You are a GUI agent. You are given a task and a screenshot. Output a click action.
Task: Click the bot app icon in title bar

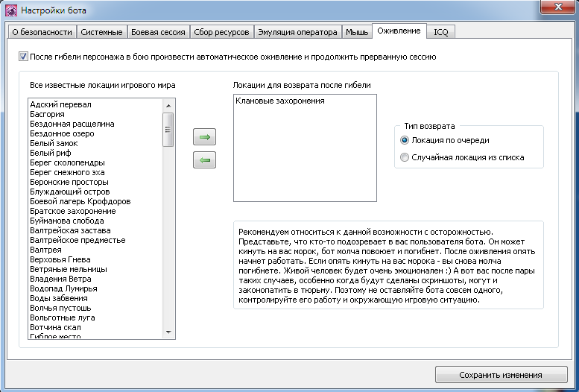[x=11, y=10]
